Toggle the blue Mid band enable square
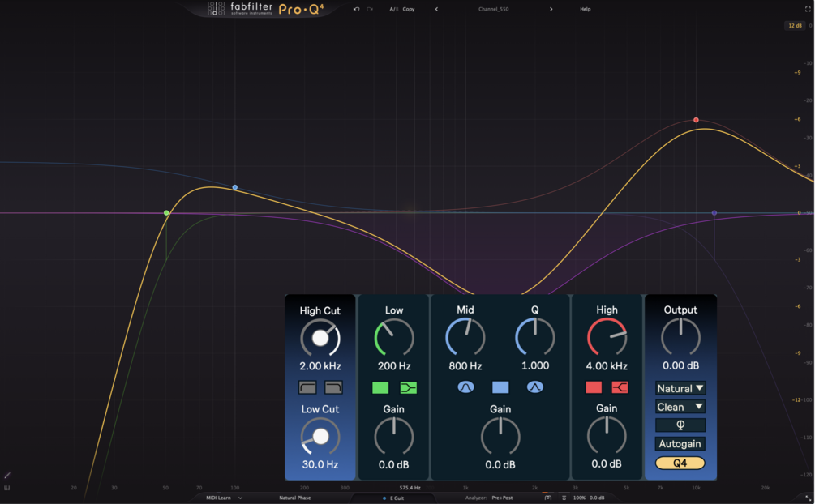Screen dimensions: 815x504 tap(500, 387)
